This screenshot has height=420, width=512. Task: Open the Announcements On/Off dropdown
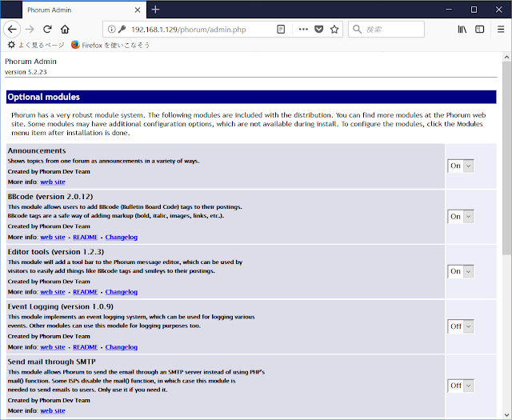[x=461, y=166]
